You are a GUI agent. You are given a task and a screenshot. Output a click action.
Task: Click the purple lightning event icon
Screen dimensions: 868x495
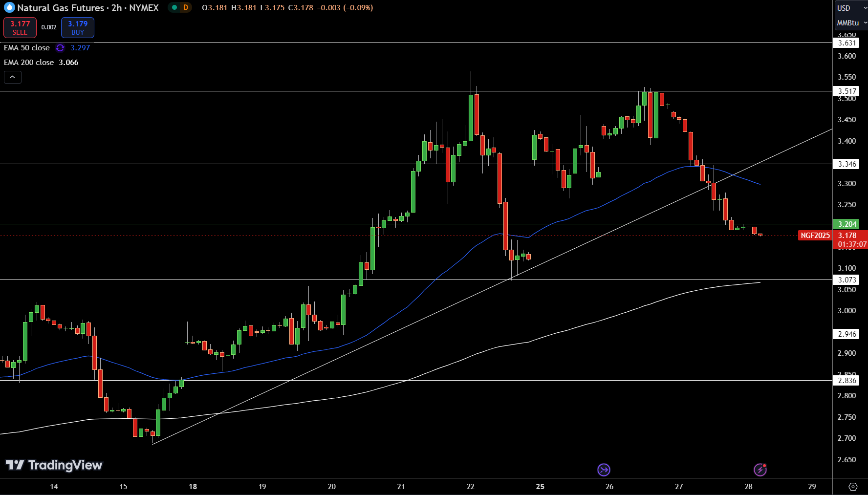tap(760, 470)
